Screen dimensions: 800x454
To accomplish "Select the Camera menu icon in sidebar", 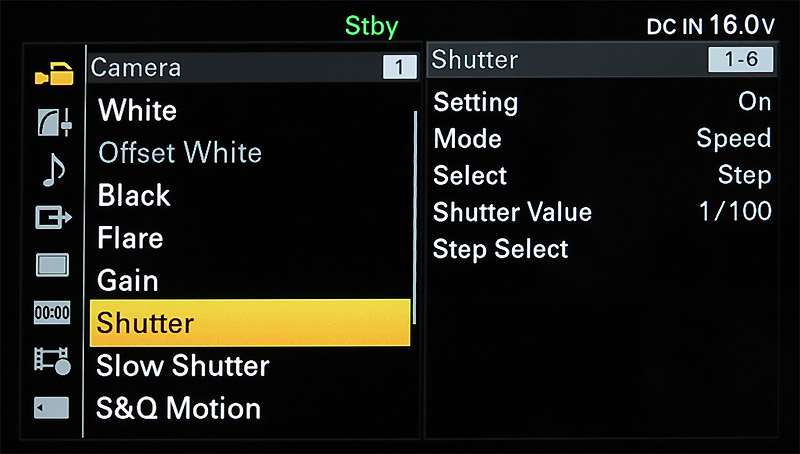I will coord(54,72).
